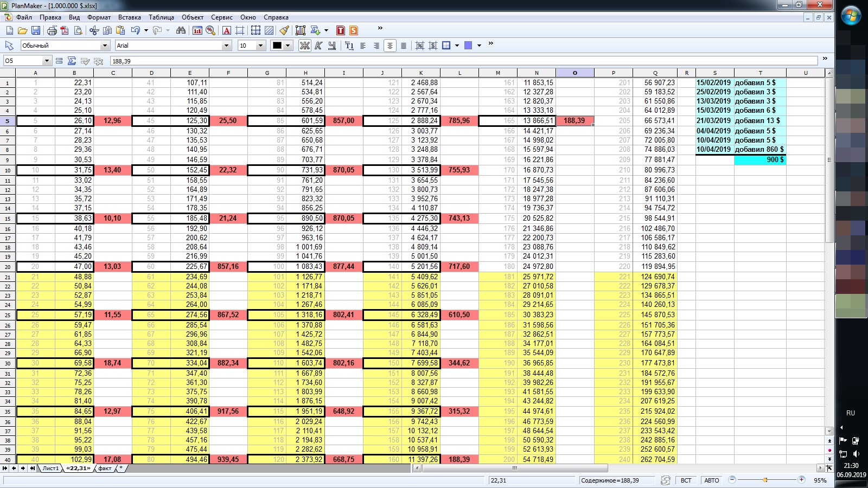The width and height of the screenshot is (868, 488).
Task: Open the Arial font name dropdown
Action: (x=227, y=46)
